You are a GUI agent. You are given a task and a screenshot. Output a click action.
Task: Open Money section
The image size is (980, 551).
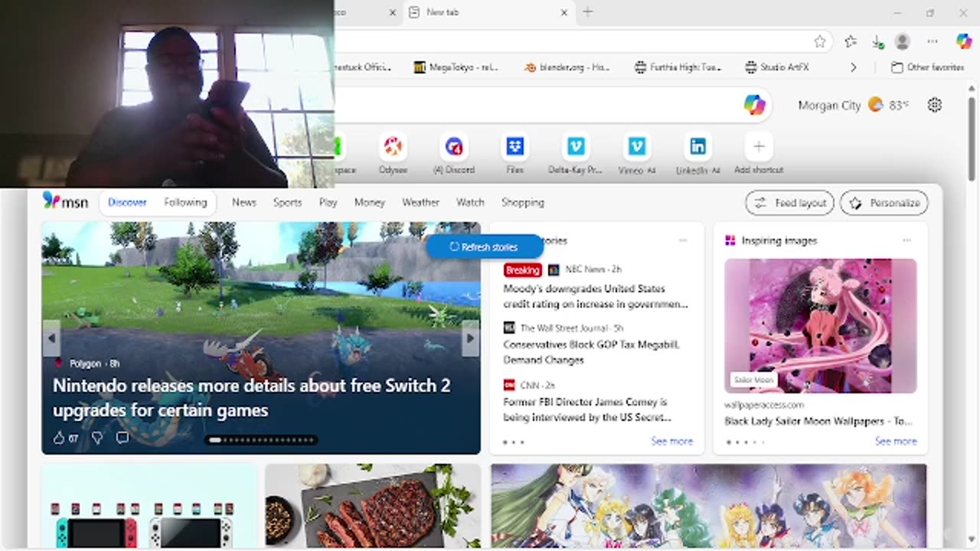click(369, 202)
